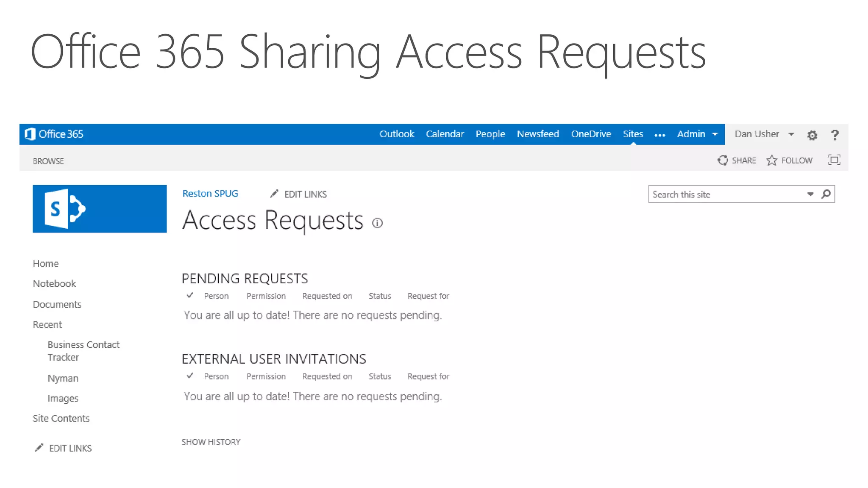Toggle select-all checkmark in External User Invitations

pyautogui.click(x=190, y=376)
